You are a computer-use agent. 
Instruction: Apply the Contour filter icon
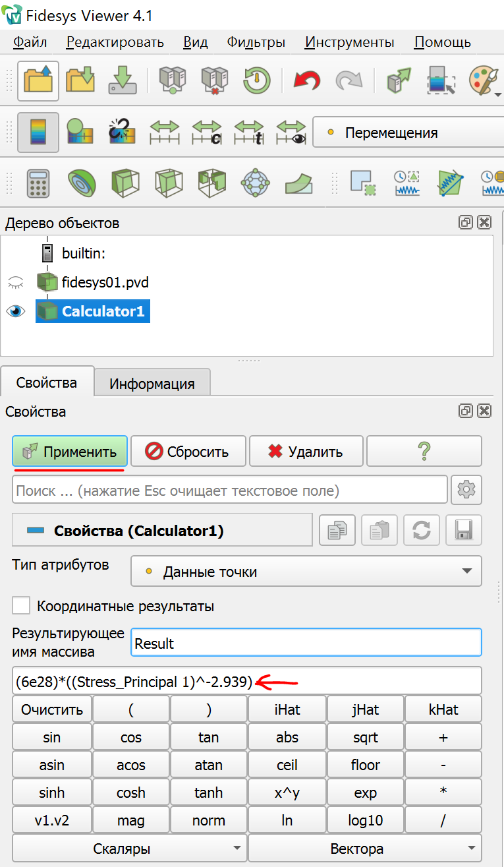coord(81,183)
